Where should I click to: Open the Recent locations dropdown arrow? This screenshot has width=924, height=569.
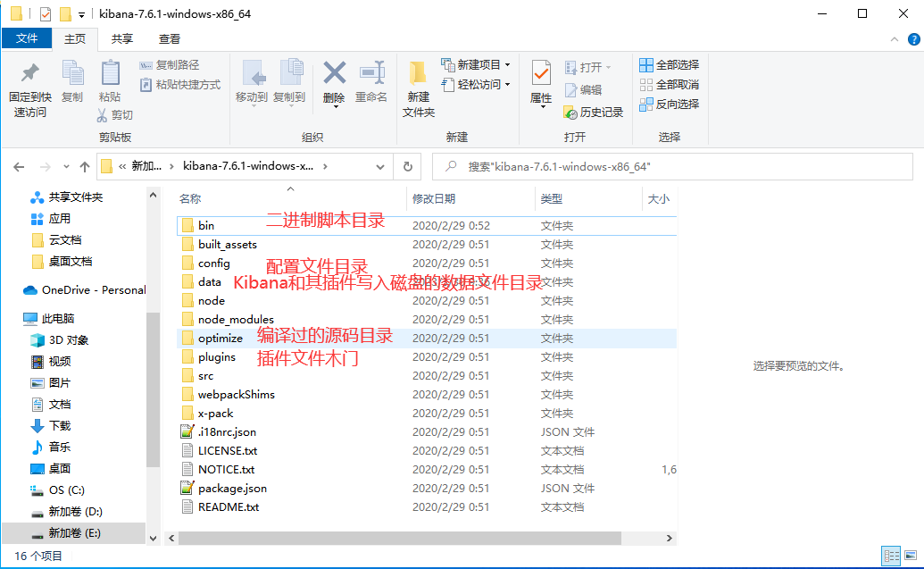coord(67,167)
